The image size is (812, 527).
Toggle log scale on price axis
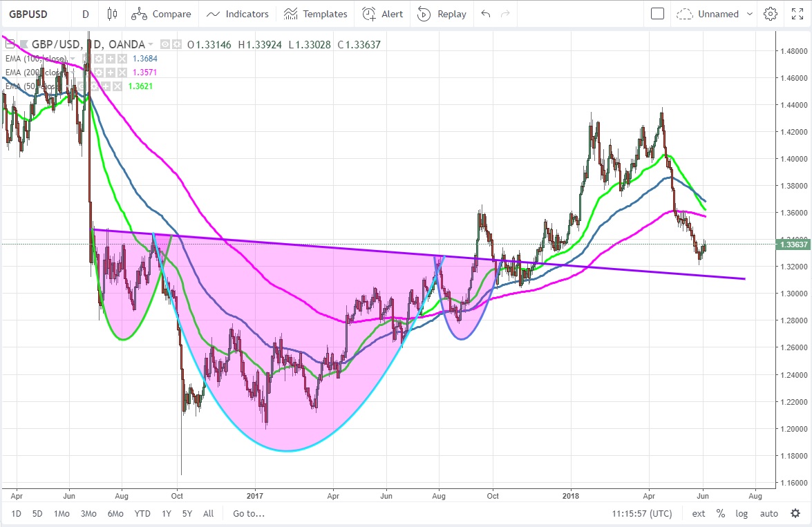(742, 513)
